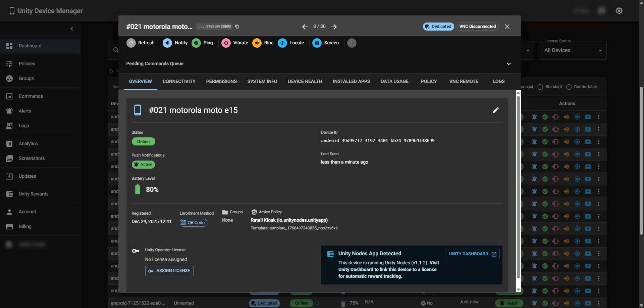Click the Ready chip in bottom row
Viewport: 644px width, 308px height.
tap(509, 303)
